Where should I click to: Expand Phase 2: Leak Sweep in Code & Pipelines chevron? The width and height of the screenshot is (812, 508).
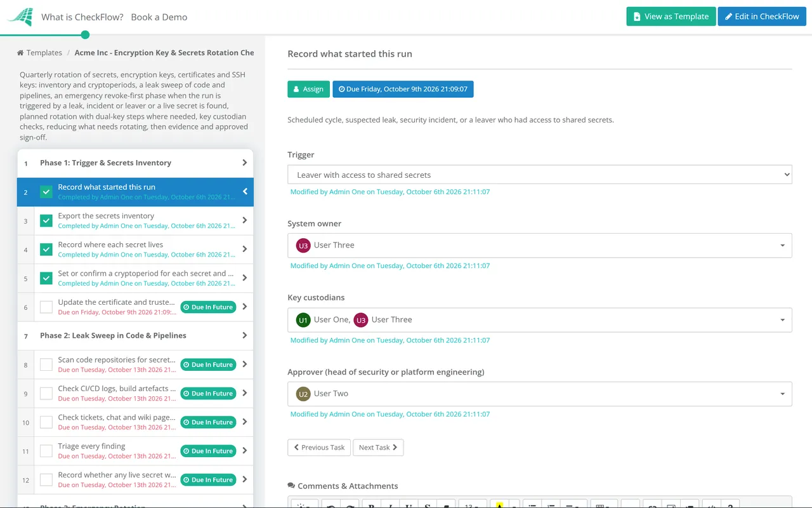(x=245, y=335)
